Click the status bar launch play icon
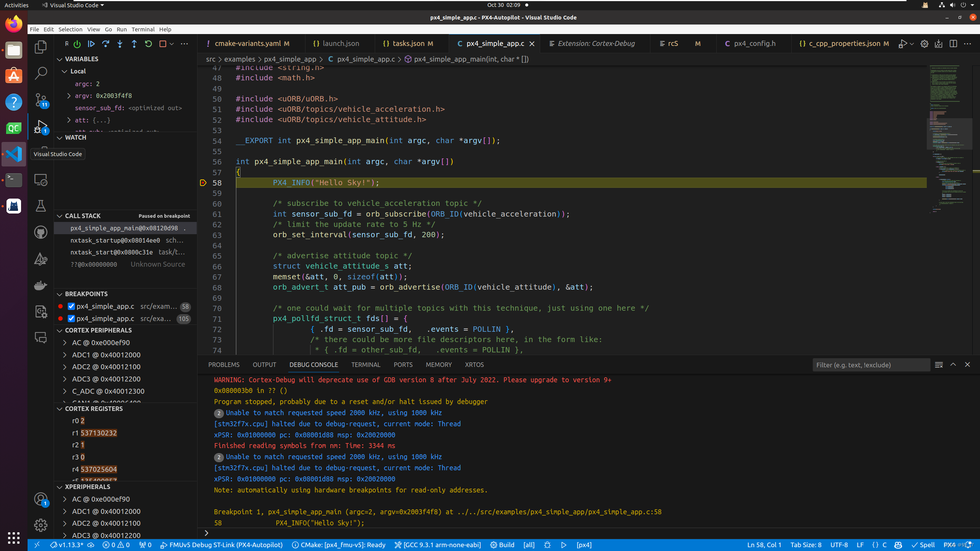 564,545
